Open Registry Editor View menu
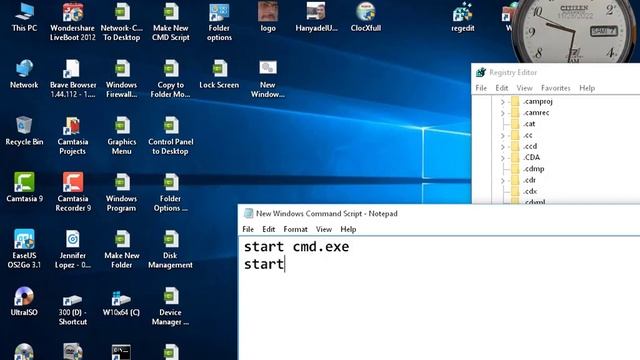 tap(524, 88)
